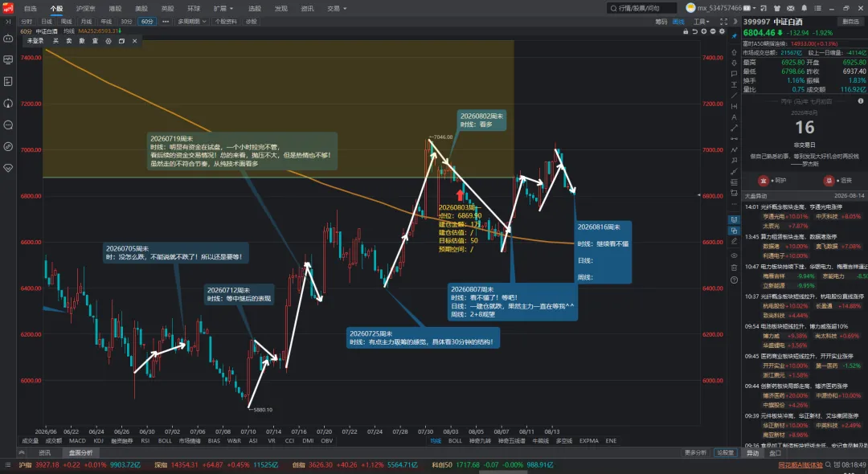Open chart settings gear icon

[x=722, y=31]
